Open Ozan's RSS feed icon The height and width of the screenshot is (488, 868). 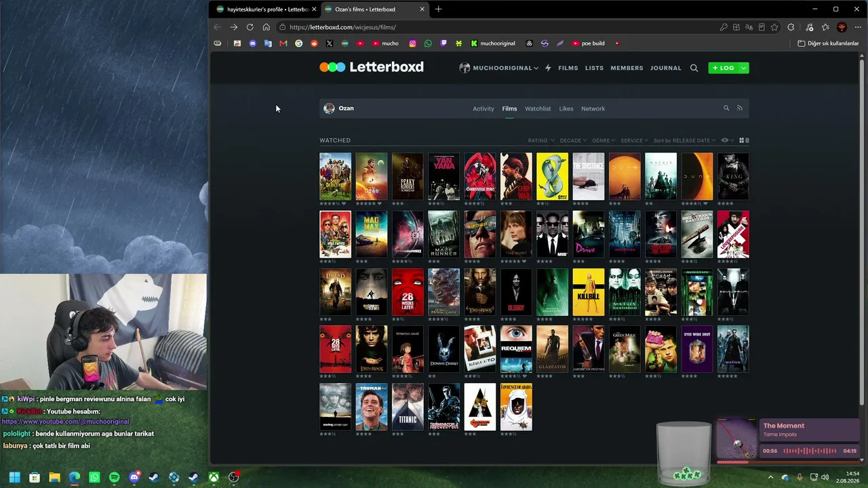point(740,108)
